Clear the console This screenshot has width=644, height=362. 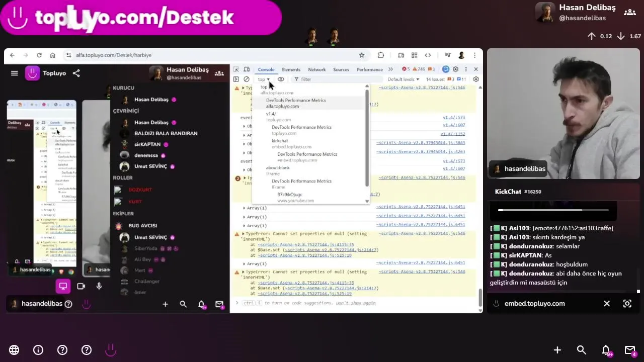247,79
